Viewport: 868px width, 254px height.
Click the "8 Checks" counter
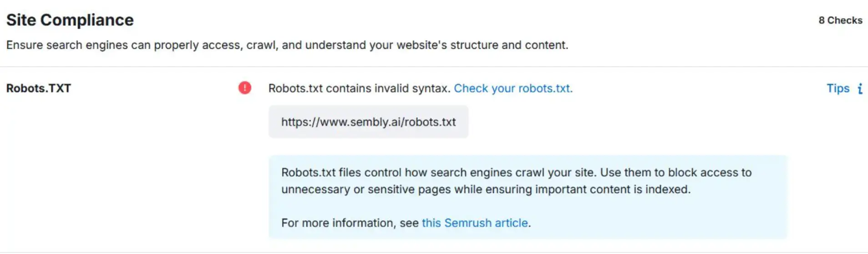(x=840, y=21)
